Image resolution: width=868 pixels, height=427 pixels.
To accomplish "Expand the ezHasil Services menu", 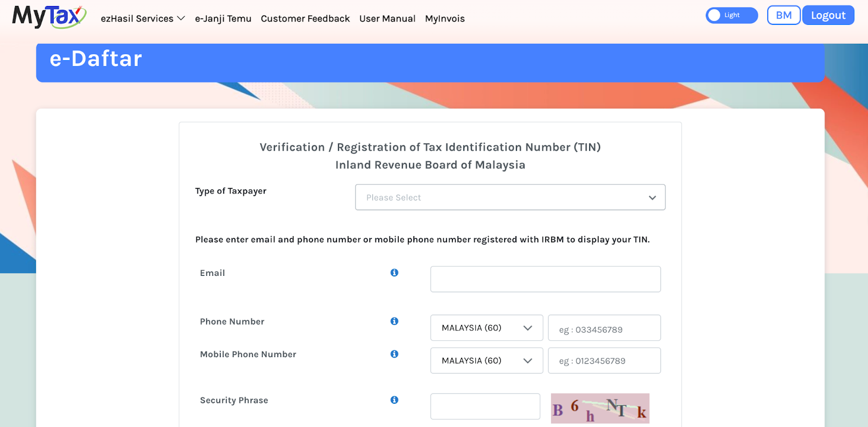I will point(143,18).
